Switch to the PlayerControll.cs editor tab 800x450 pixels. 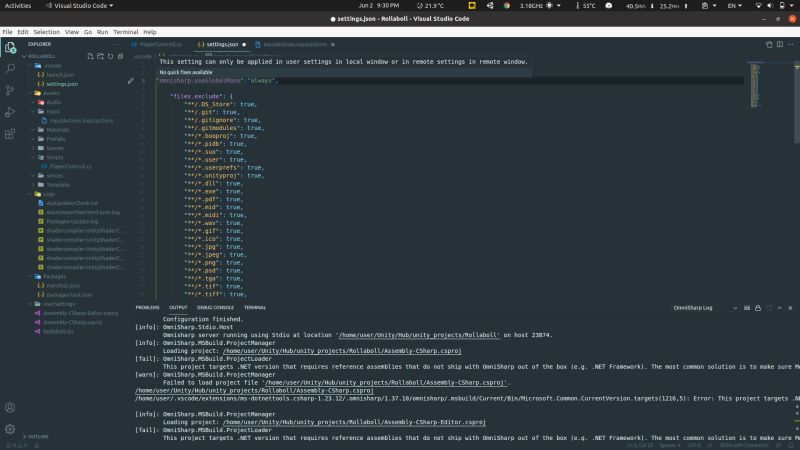[160, 44]
